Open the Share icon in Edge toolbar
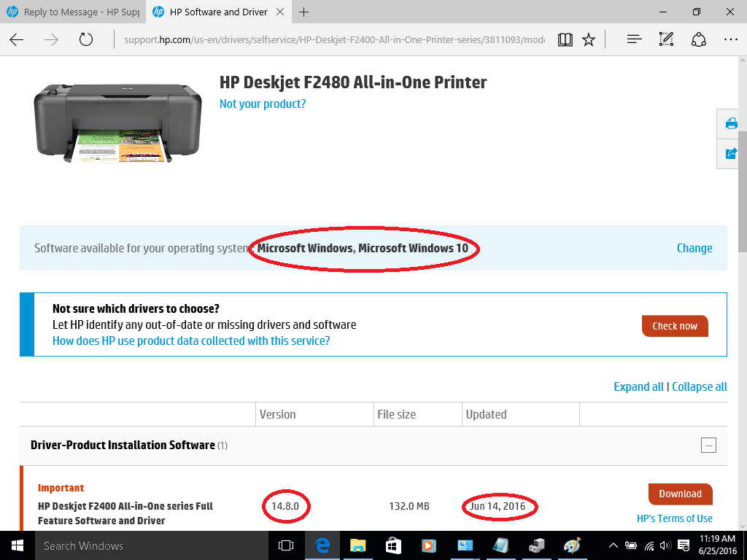747x560 pixels. click(x=698, y=39)
